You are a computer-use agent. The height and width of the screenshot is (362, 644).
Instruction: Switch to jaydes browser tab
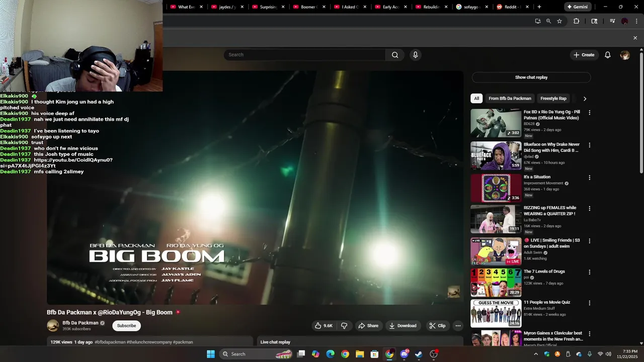(227, 7)
